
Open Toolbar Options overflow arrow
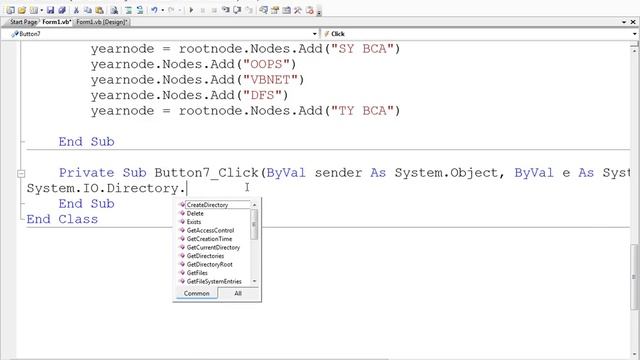pos(319,12)
